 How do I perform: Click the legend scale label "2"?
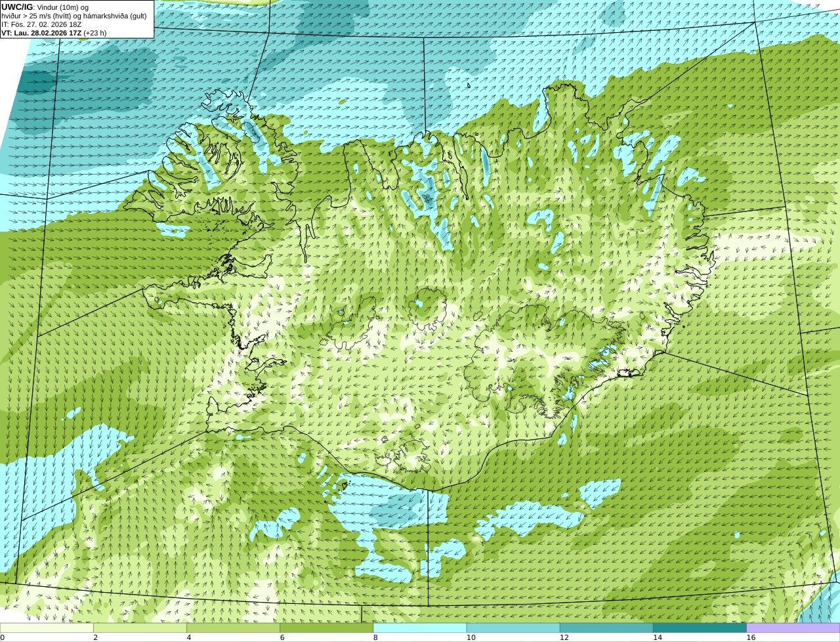95,637
